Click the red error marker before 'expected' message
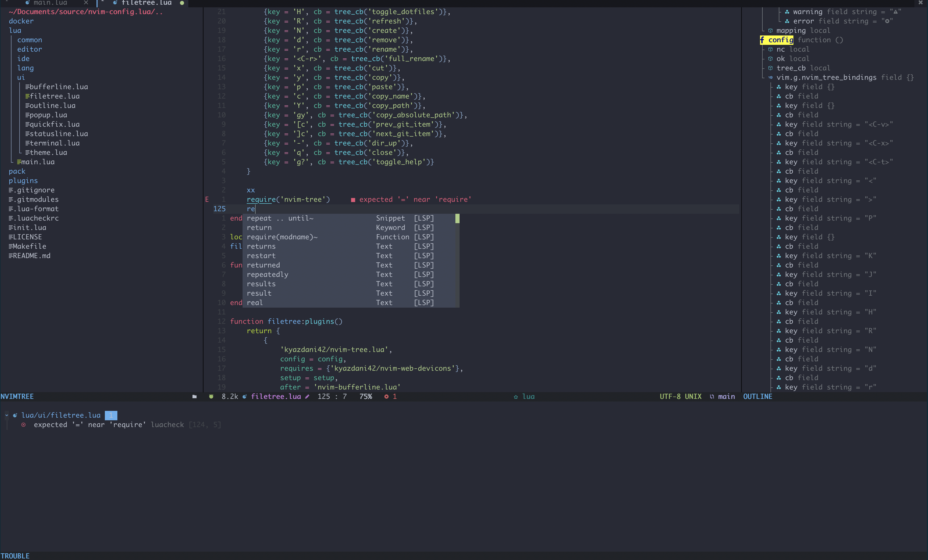Image resolution: width=928 pixels, height=560 pixels. coord(353,200)
